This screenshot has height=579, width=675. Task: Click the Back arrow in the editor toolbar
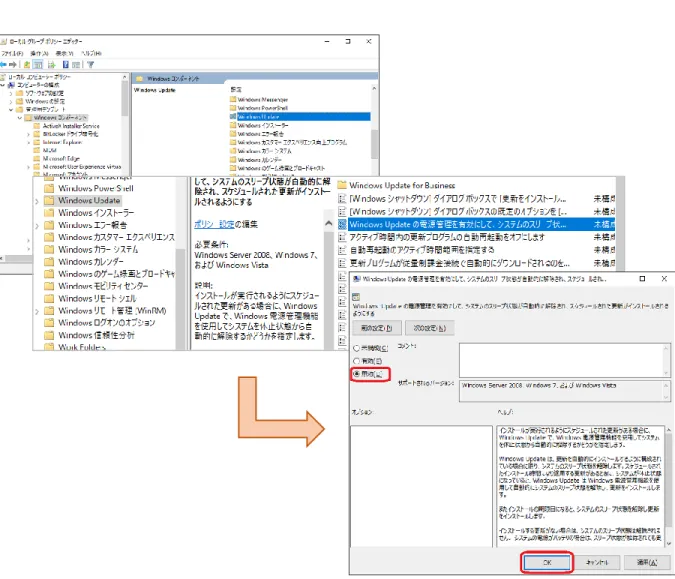3,65
